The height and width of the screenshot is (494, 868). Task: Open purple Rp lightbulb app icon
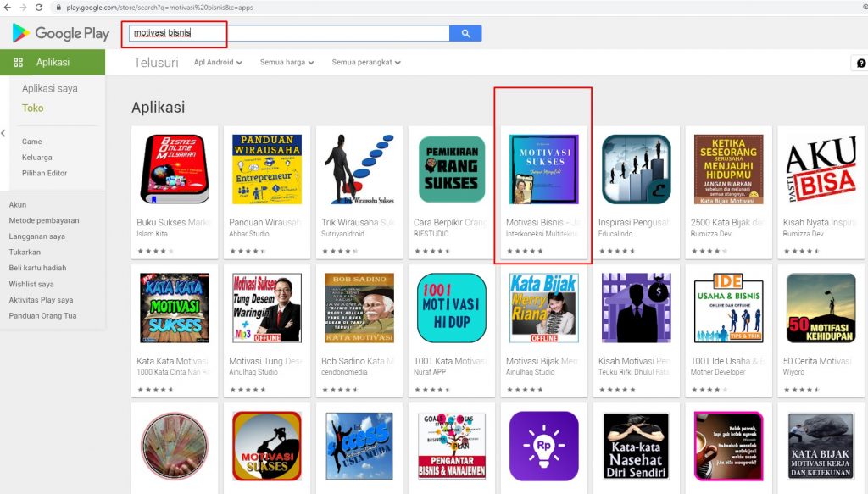click(543, 446)
